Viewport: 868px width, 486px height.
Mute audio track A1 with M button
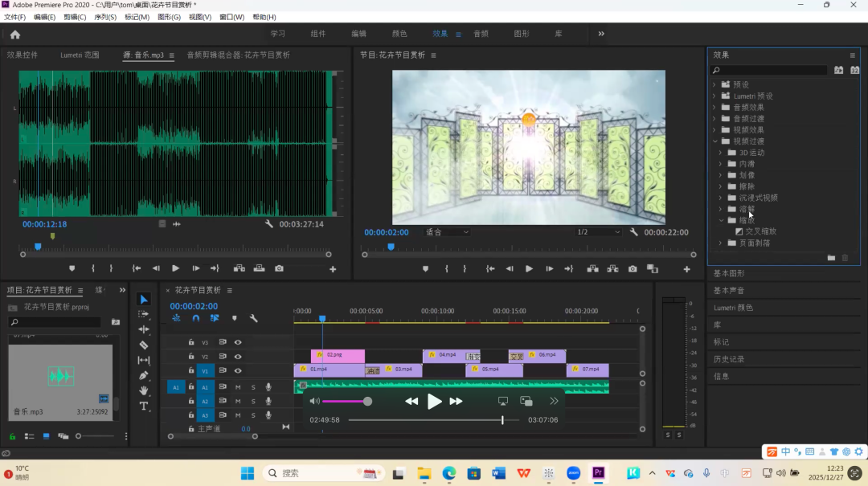(x=238, y=387)
